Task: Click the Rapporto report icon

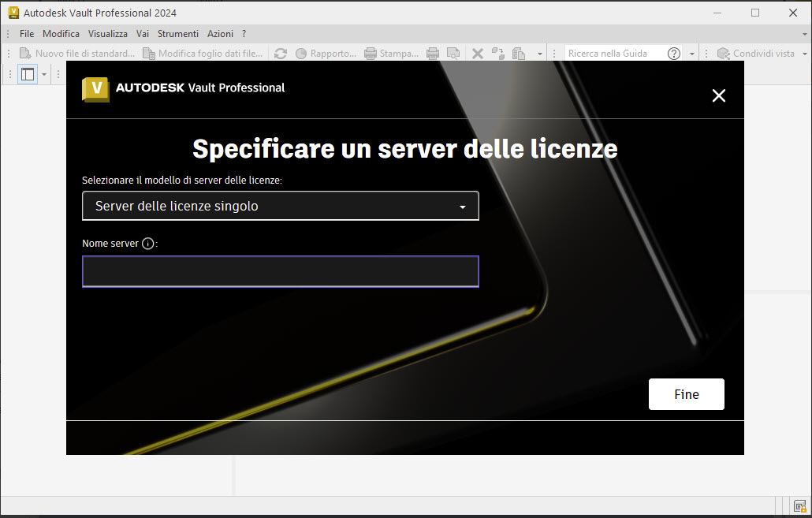Action: tap(326, 54)
